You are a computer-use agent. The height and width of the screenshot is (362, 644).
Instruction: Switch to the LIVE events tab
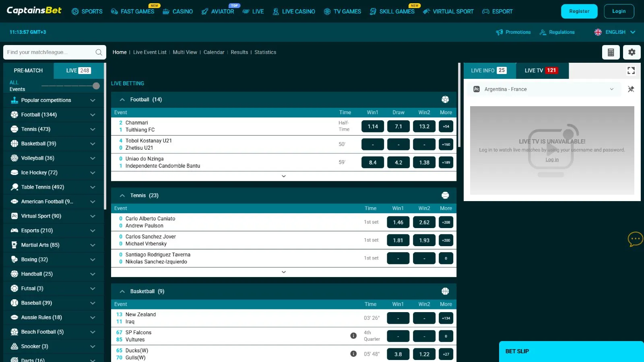tap(78, 71)
